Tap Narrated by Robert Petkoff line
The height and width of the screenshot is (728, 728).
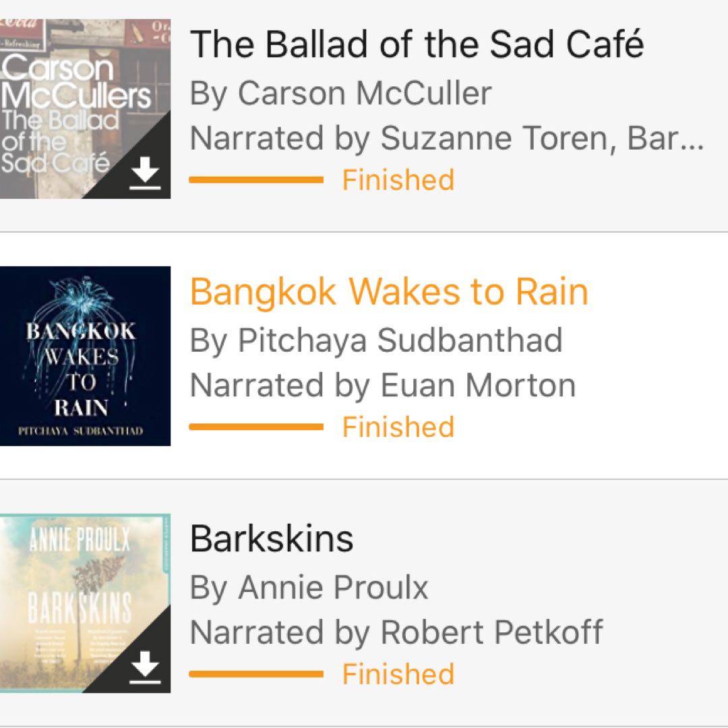(x=396, y=632)
